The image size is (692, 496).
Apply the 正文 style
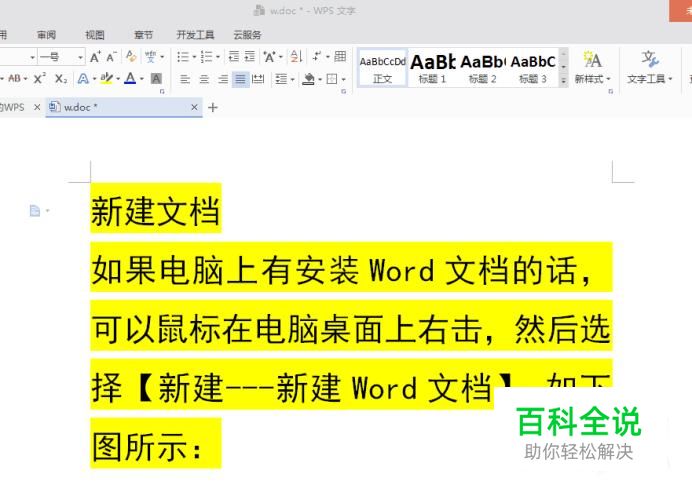point(382,68)
